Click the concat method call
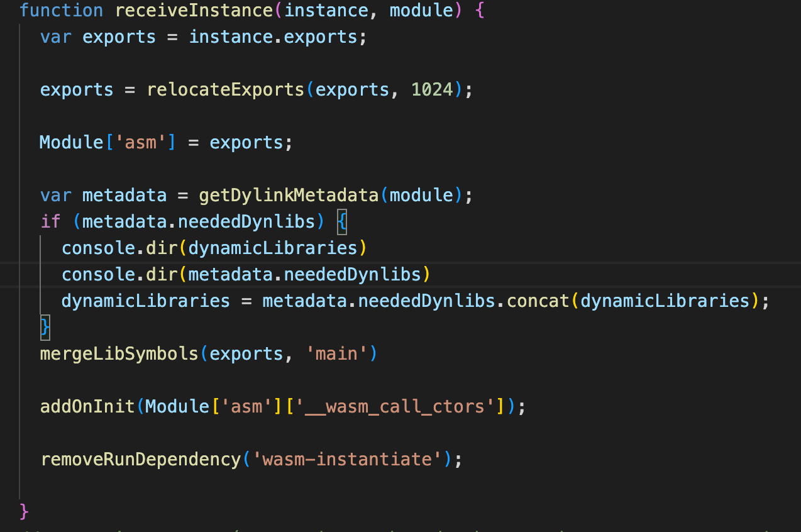The width and height of the screenshot is (801, 532). (538, 301)
